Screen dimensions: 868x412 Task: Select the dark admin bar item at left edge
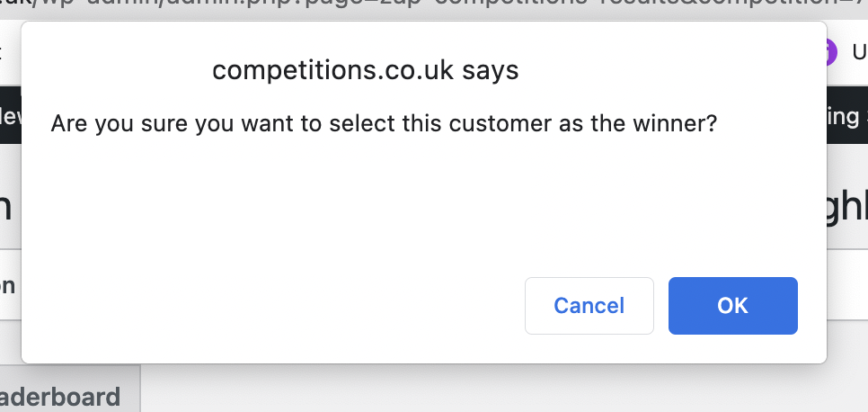[11, 116]
